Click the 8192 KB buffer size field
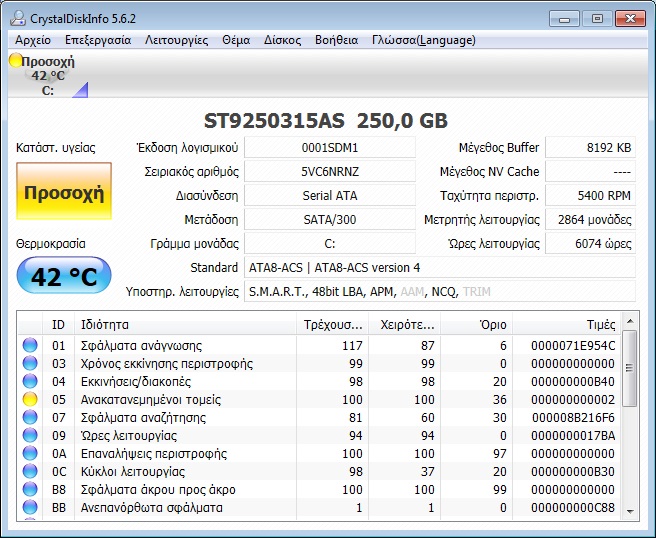This screenshot has height=538, width=656. click(590, 147)
